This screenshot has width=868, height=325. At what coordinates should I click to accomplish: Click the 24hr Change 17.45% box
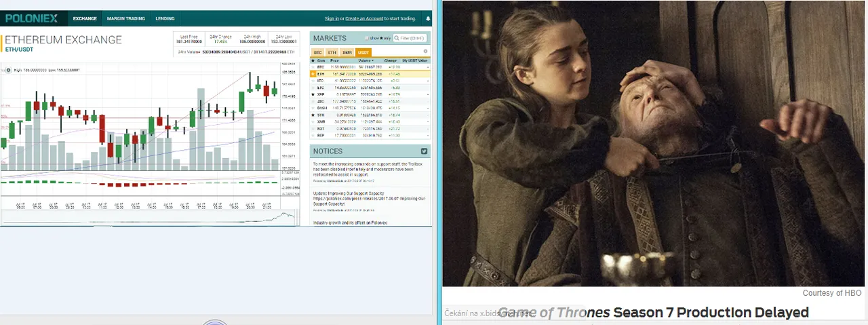[x=220, y=39]
